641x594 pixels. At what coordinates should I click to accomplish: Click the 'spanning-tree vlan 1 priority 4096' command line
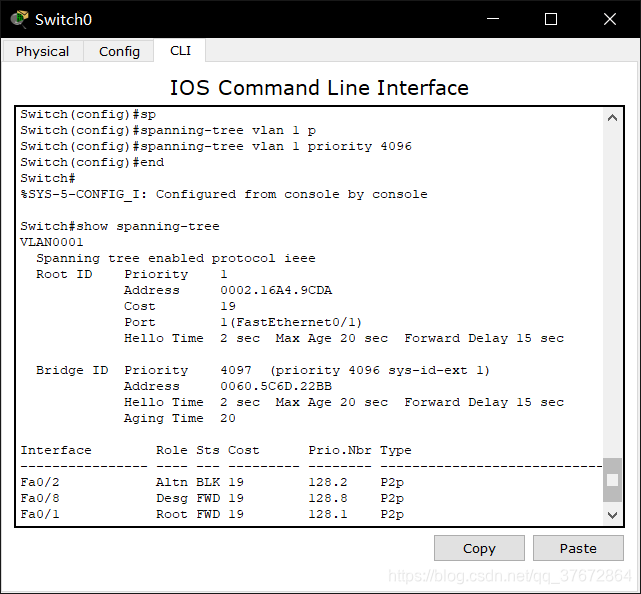point(216,146)
